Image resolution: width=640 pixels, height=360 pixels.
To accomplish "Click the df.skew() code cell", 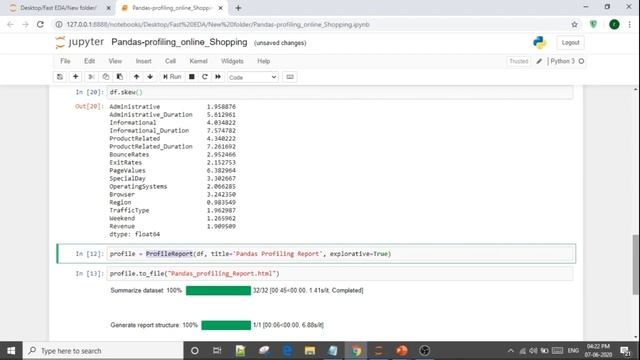I will point(340,92).
